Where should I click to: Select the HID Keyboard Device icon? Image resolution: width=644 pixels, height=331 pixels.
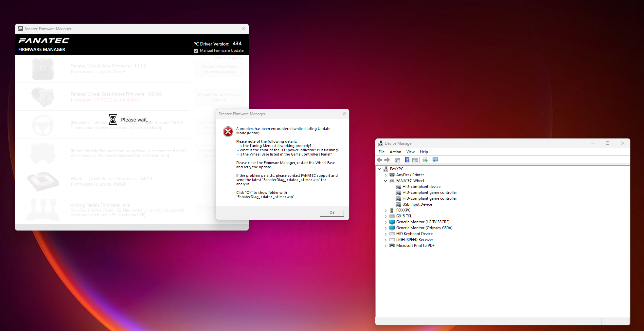(x=392, y=234)
